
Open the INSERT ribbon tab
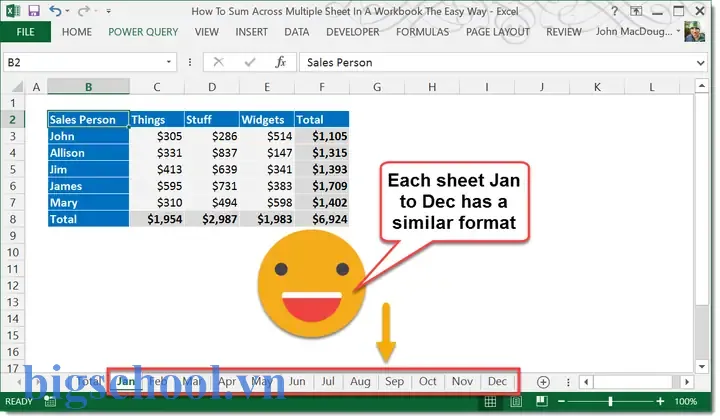point(251,32)
